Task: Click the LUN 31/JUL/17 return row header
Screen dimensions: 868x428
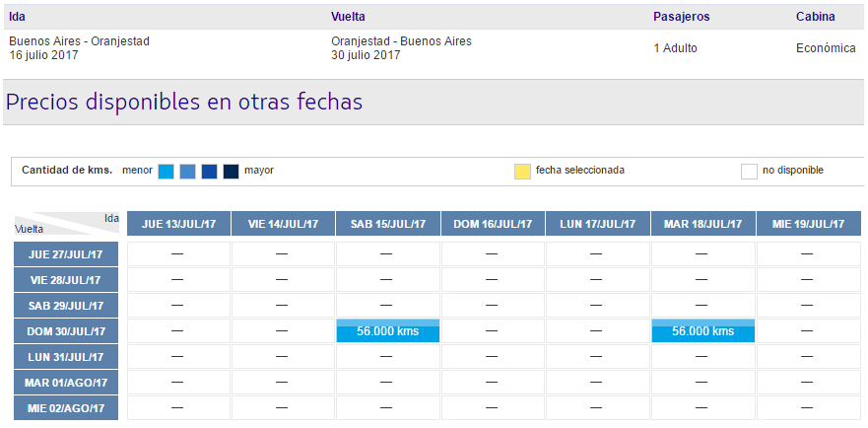Action: [x=66, y=356]
